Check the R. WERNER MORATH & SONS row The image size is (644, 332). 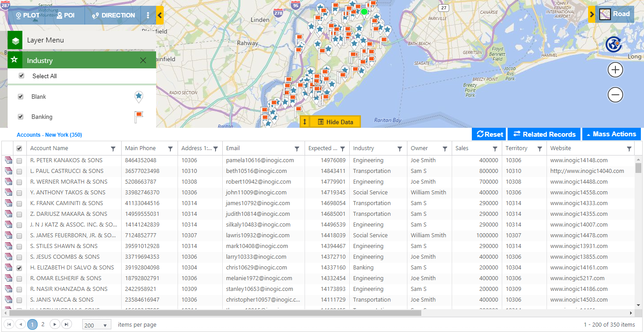(19, 182)
